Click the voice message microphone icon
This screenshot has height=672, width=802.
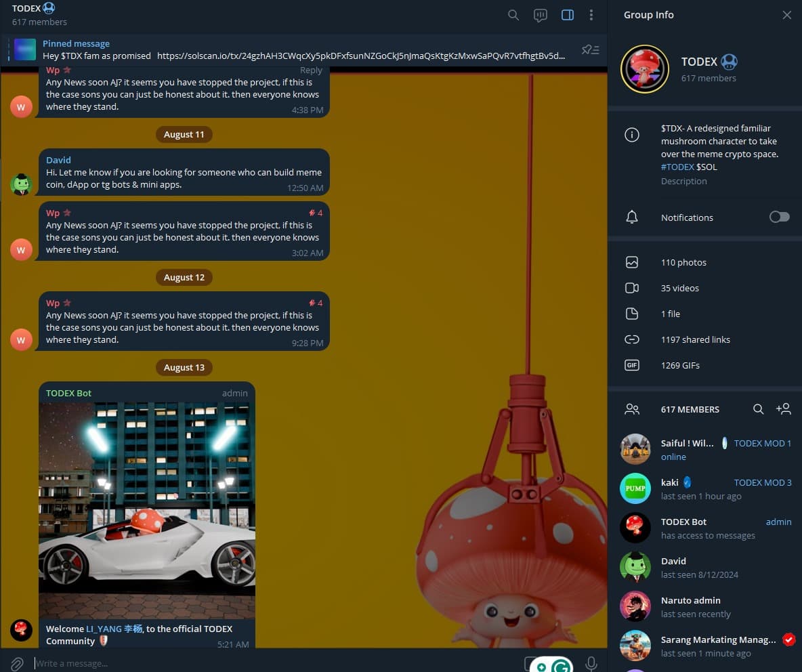[591, 663]
